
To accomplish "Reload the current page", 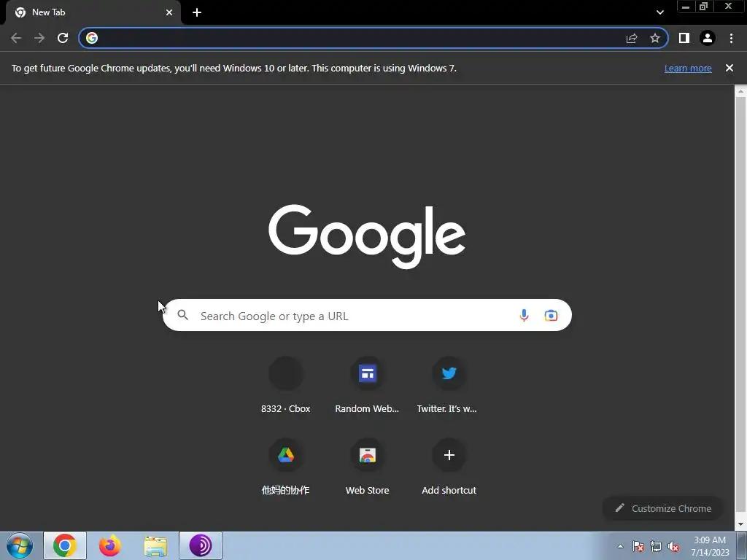I will [63, 38].
